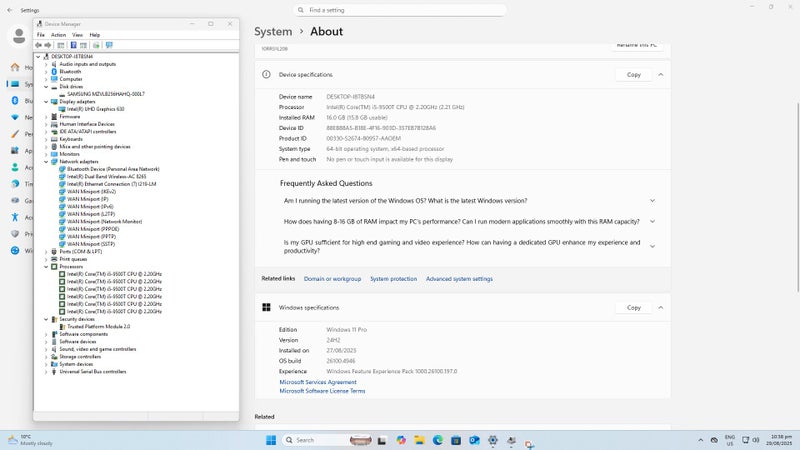Click the Find a setting search box
Viewport: 800px width, 450px height.
400,10
